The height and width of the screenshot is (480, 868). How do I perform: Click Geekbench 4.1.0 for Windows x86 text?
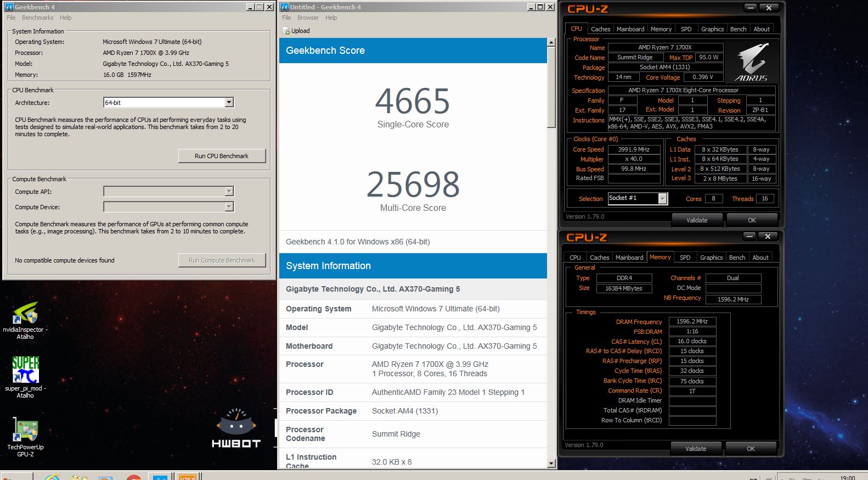point(358,242)
